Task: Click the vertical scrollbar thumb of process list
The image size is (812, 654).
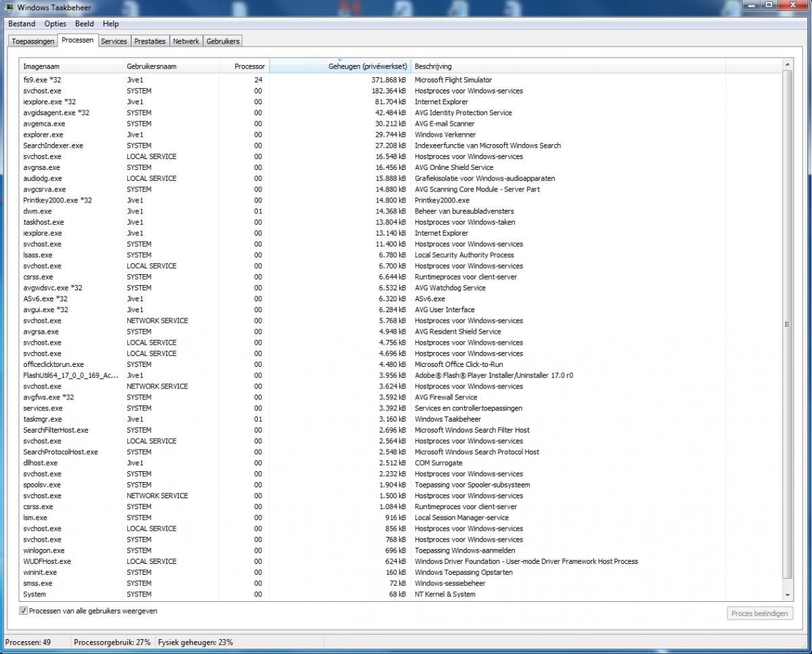Action: [787, 324]
